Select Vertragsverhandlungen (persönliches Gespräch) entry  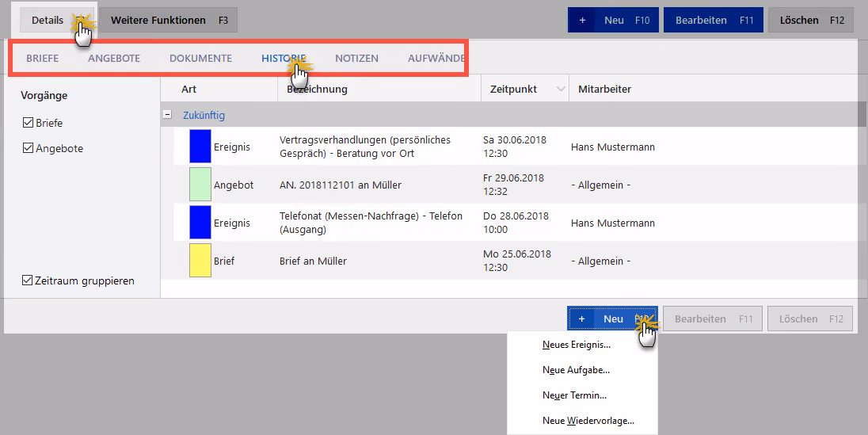365,147
